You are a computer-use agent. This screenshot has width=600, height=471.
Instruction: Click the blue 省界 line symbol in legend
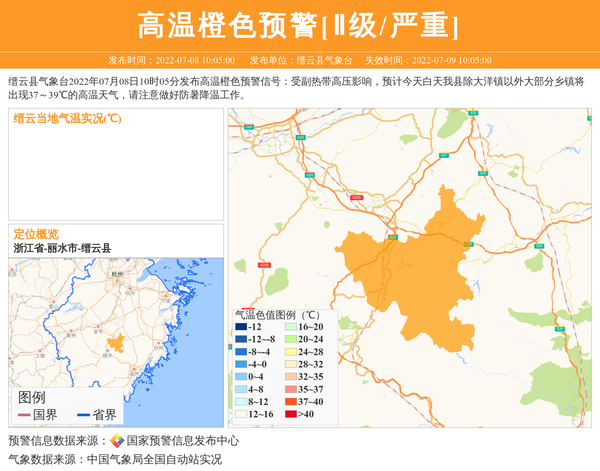tap(81, 414)
